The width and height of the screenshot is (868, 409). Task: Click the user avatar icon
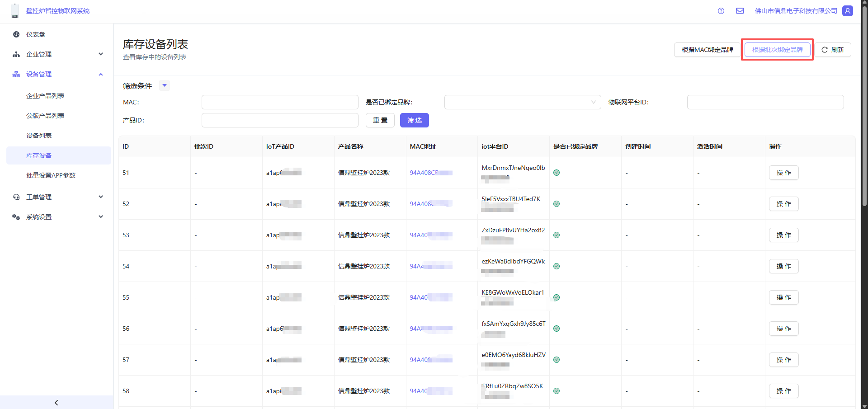(848, 11)
